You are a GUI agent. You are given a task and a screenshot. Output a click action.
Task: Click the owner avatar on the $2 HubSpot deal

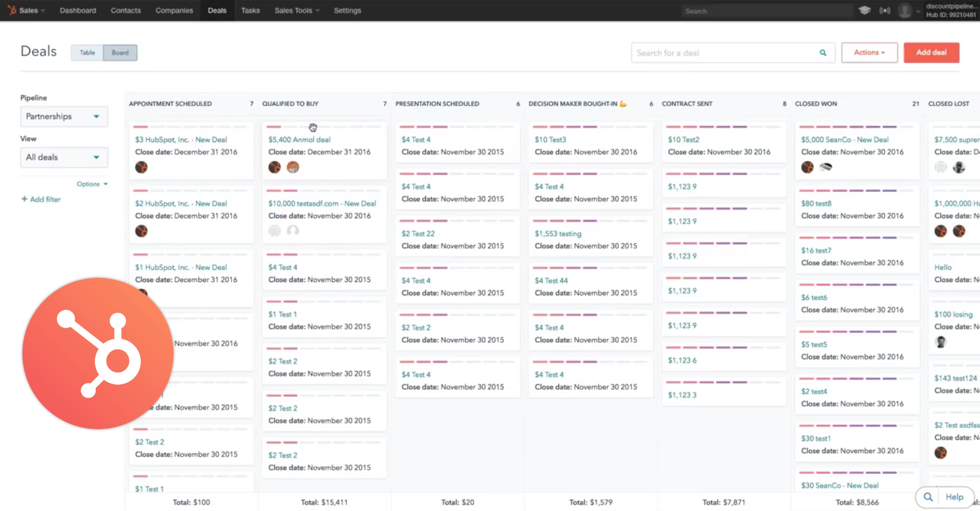[x=141, y=231]
